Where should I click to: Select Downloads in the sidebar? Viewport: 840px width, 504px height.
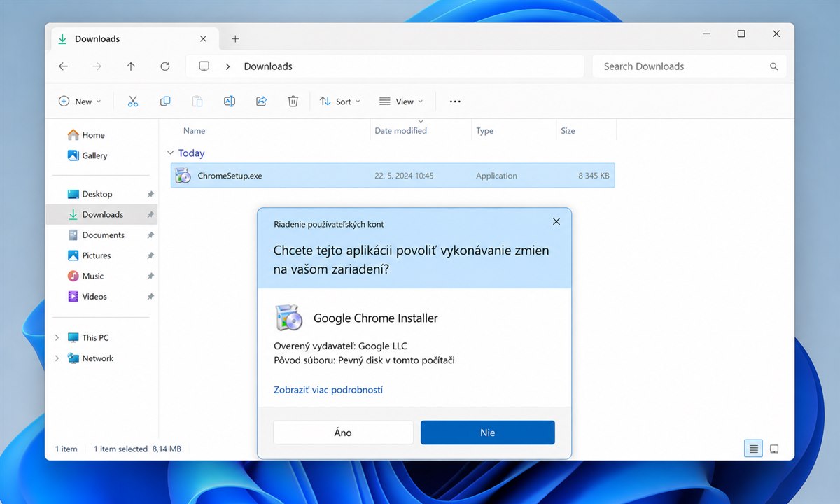[101, 214]
